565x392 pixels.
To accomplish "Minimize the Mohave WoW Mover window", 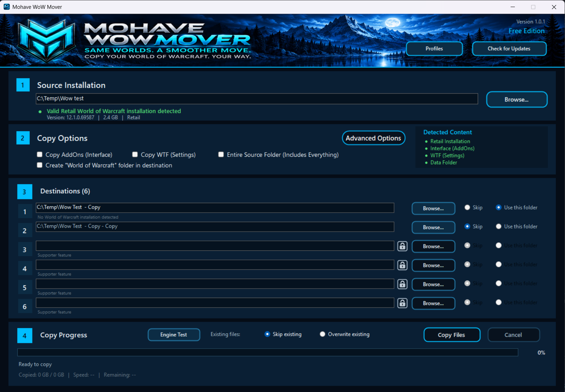I will [x=513, y=7].
